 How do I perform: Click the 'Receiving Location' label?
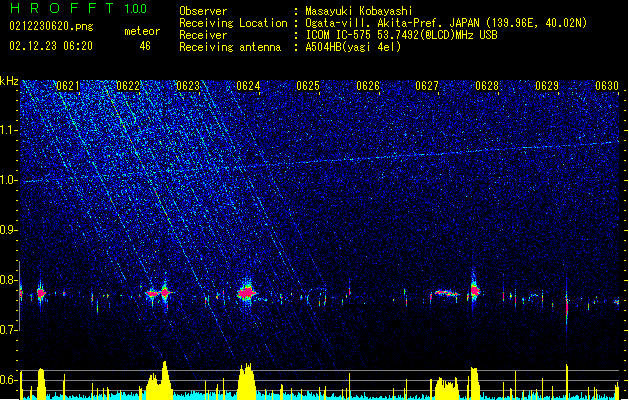coord(233,23)
